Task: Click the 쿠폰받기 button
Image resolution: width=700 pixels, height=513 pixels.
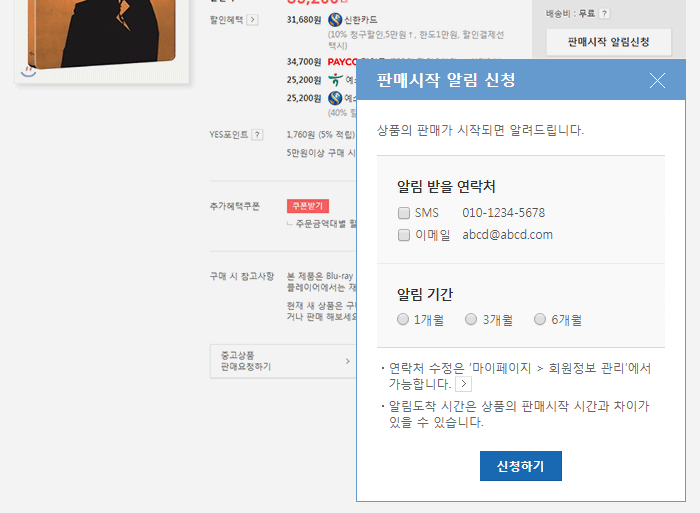Action: (x=308, y=206)
